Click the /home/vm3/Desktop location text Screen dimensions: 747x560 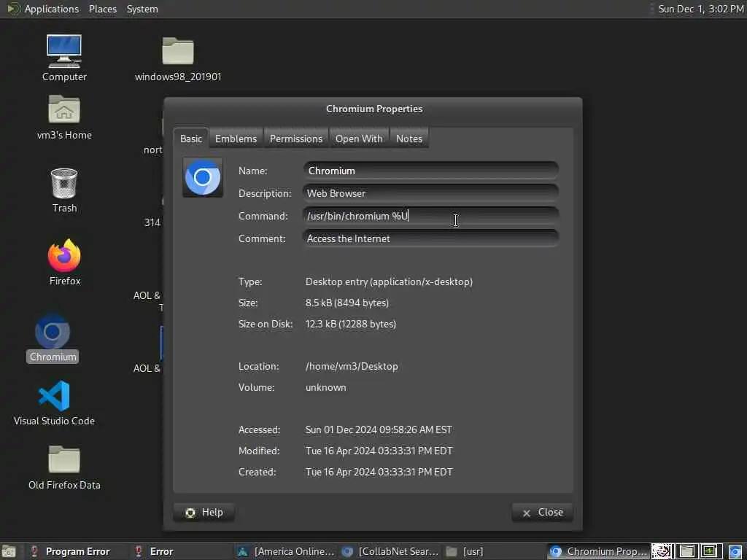point(352,366)
